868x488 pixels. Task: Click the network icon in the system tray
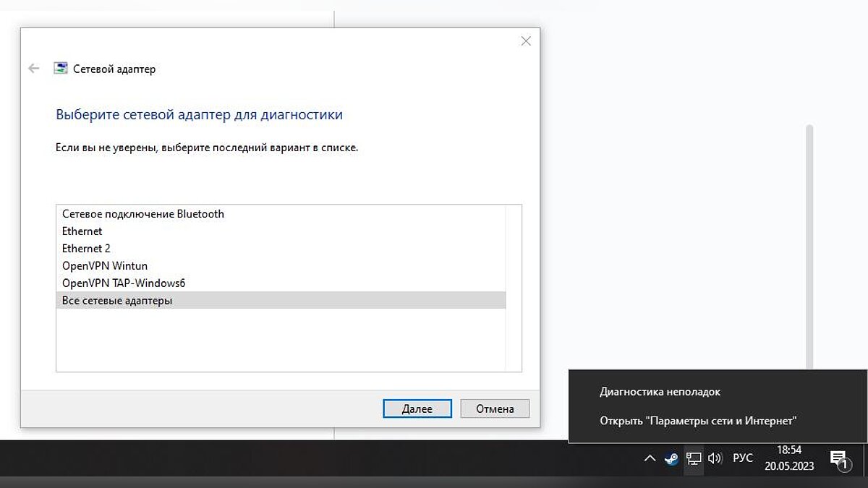[694, 458]
